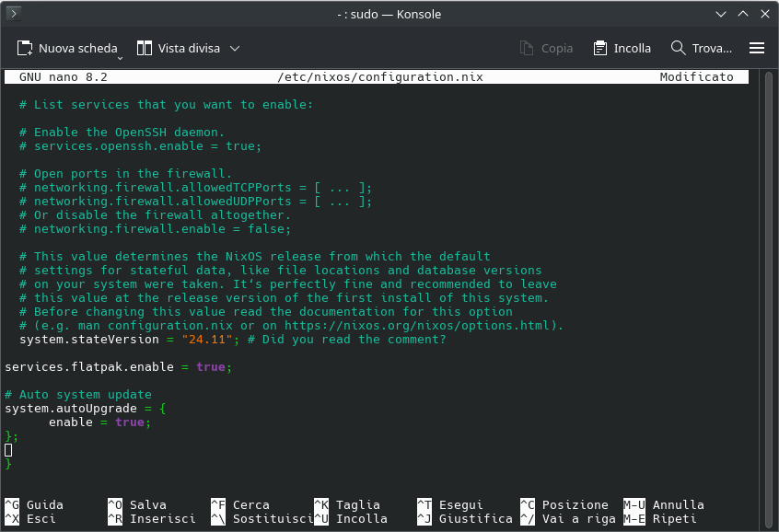Click the ^F Cerca search shortcut

(241, 504)
